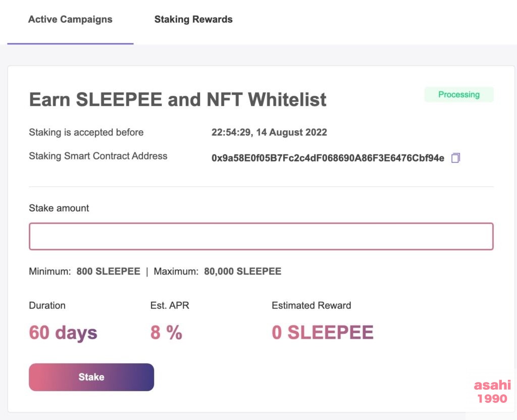Click the 22:54:29, 14 August 2022 deadline
The width and height of the screenshot is (517, 420).
tap(269, 132)
